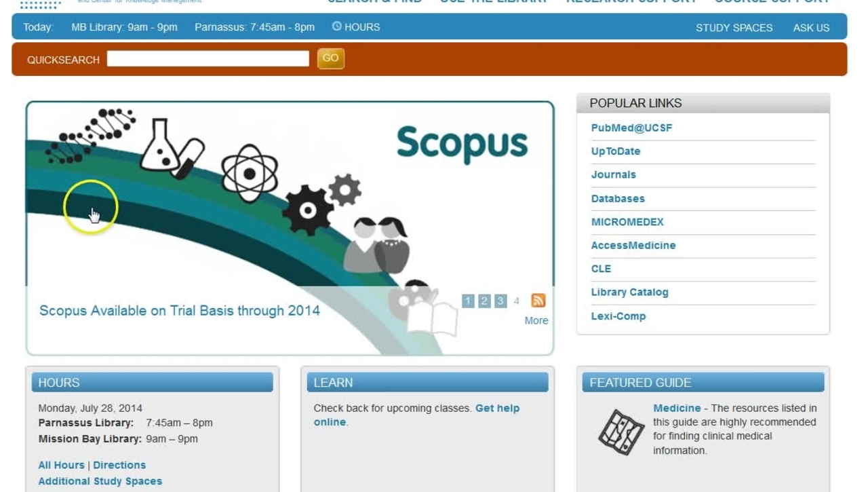Click the 'MB Library: 9am - 9pm' text

[124, 27]
